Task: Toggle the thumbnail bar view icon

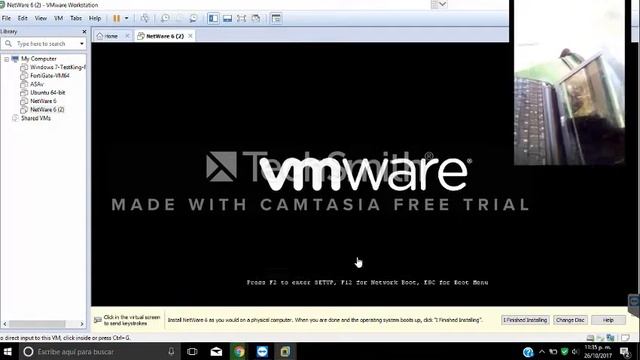Action: coord(227,18)
